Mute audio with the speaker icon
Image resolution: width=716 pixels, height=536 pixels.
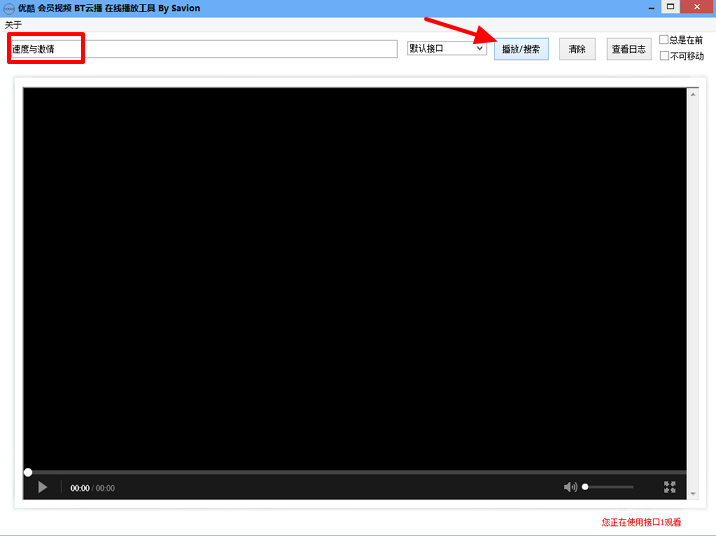click(570, 487)
